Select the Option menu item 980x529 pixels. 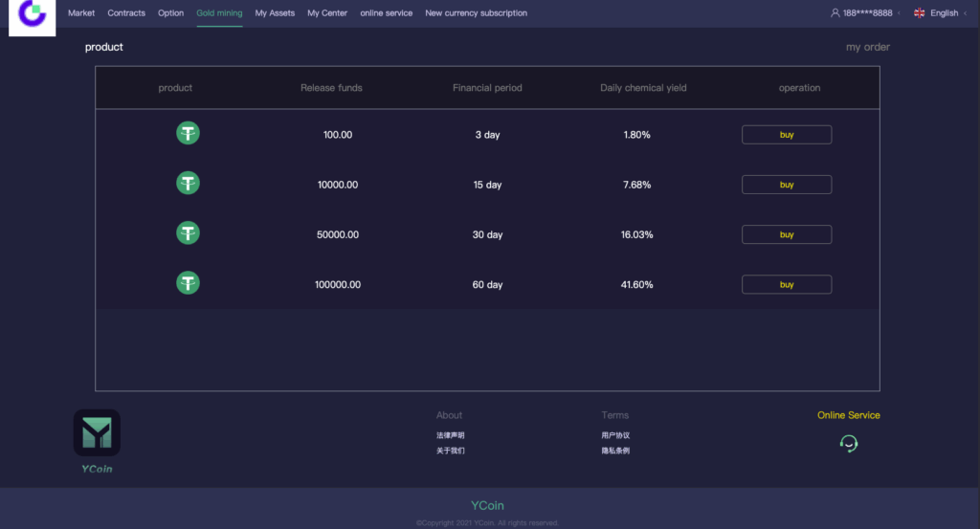170,13
